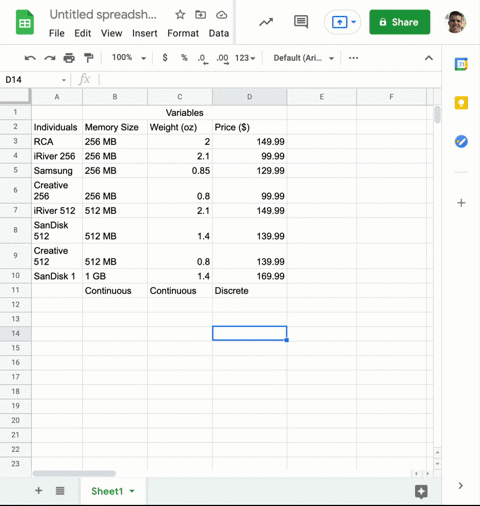Click scroll down arrow on right
Screen dimensions: 480x506
pos(437,464)
